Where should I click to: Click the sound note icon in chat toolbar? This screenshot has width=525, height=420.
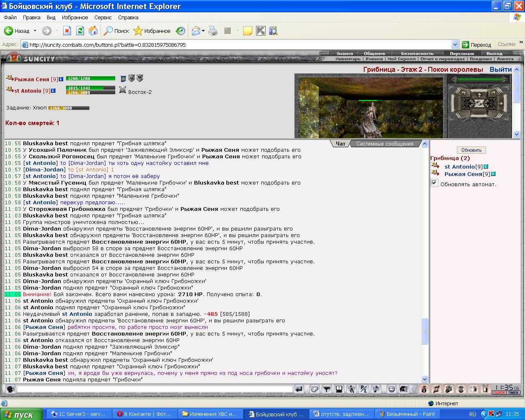(376, 389)
